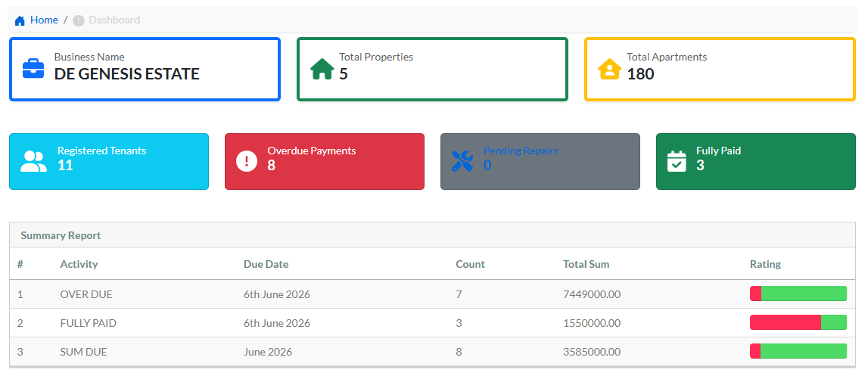Click count 3 in FULLY PAID row

coord(459,323)
